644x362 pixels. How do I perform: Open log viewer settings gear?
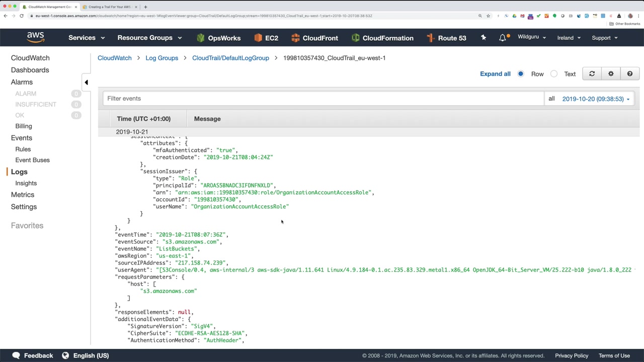611,74
